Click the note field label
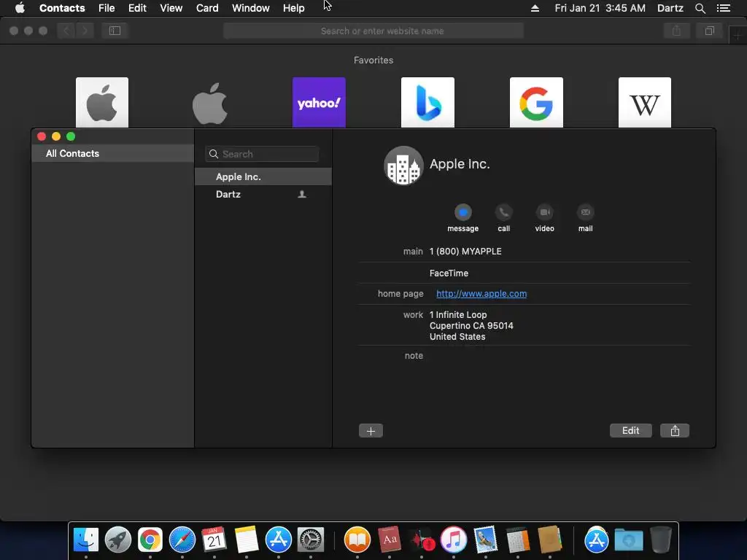 (x=414, y=356)
